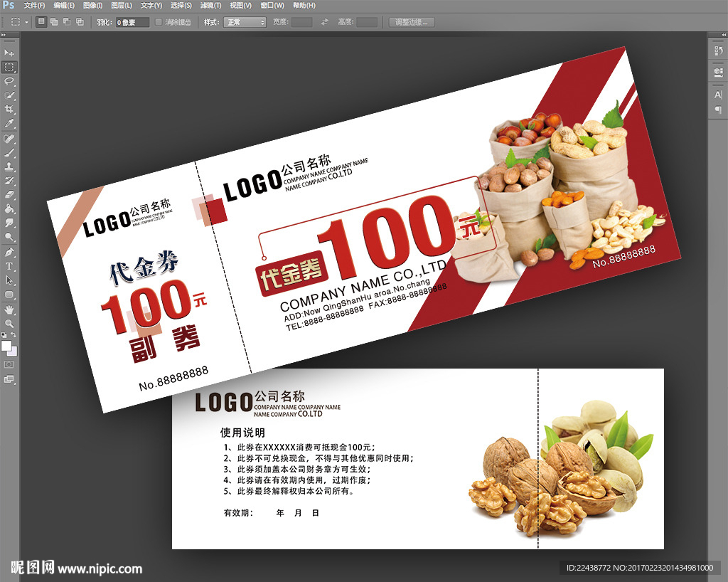The height and width of the screenshot is (582, 728).
Task: Open the 文件(F) menu
Action: tap(34, 6)
